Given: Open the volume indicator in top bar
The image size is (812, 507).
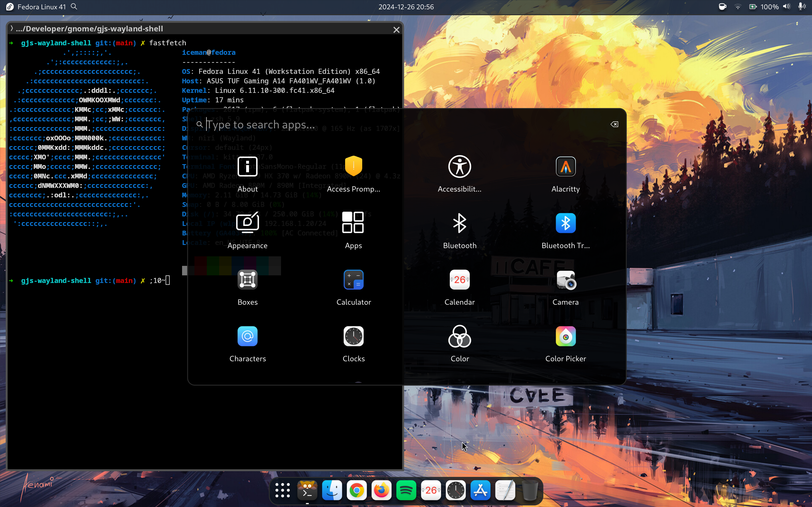Looking at the screenshot, I should [786, 7].
